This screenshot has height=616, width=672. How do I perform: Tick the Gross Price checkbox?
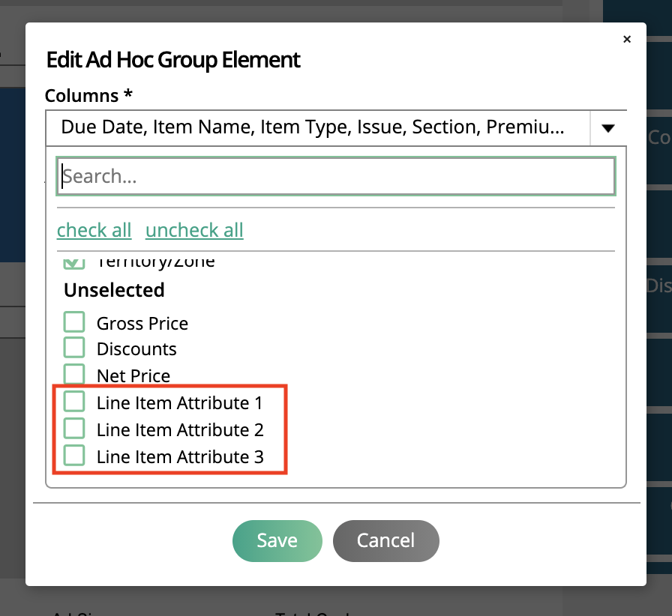[74, 322]
